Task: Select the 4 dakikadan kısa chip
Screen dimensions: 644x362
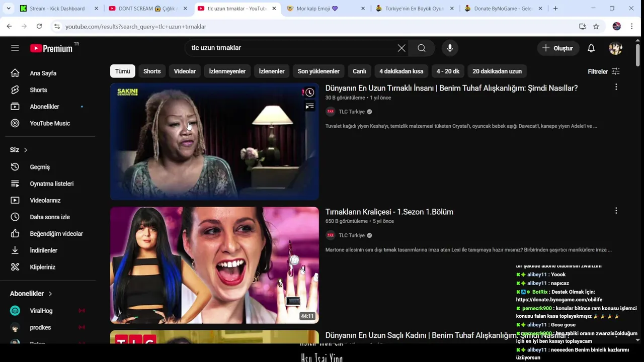Action: [x=401, y=71]
